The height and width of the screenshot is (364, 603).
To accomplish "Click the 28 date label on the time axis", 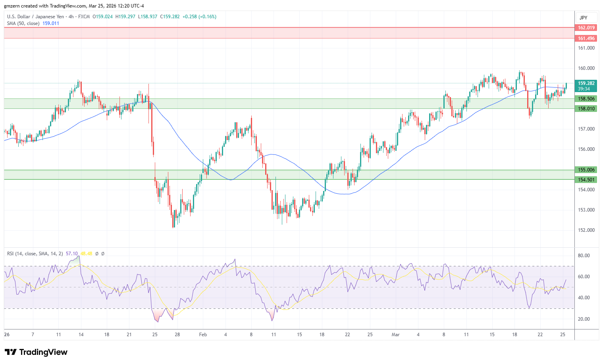I will (177, 335).
